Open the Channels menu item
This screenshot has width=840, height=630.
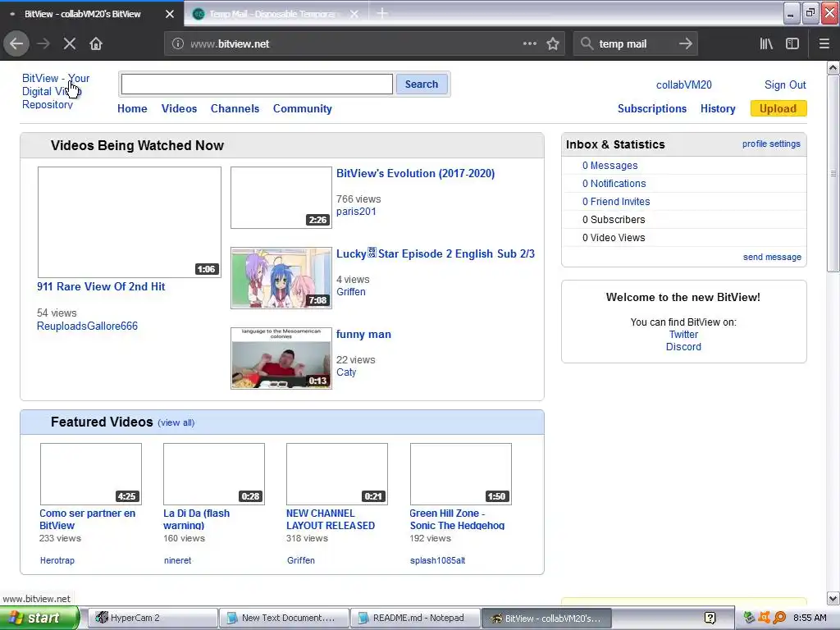[x=235, y=109]
